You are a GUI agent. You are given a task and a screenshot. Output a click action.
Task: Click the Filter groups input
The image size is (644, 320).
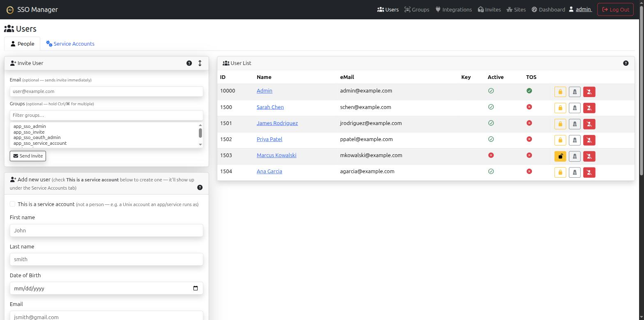(x=106, y=115)
